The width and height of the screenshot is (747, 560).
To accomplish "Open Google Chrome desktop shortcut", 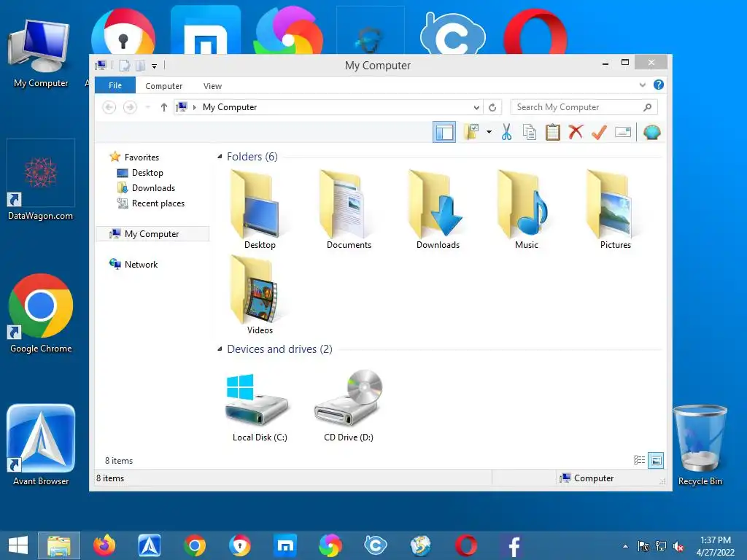I will point(41,314).
